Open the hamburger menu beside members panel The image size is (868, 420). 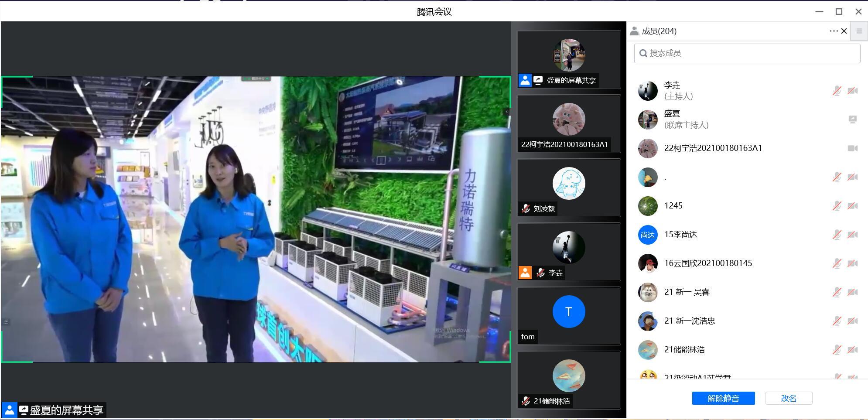click(859, 31)
